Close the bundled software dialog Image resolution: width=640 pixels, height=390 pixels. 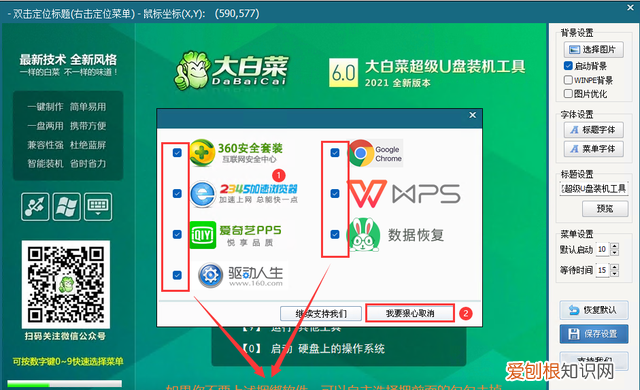click(473, 115)
